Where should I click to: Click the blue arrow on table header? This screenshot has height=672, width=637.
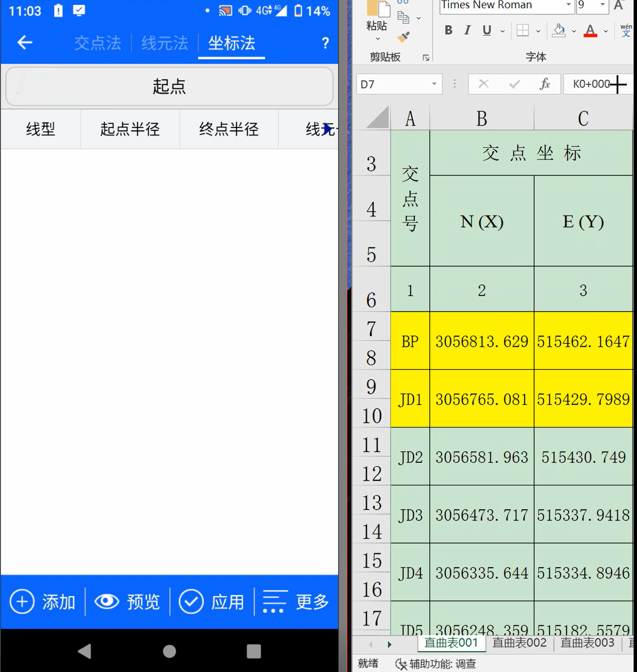328,129
